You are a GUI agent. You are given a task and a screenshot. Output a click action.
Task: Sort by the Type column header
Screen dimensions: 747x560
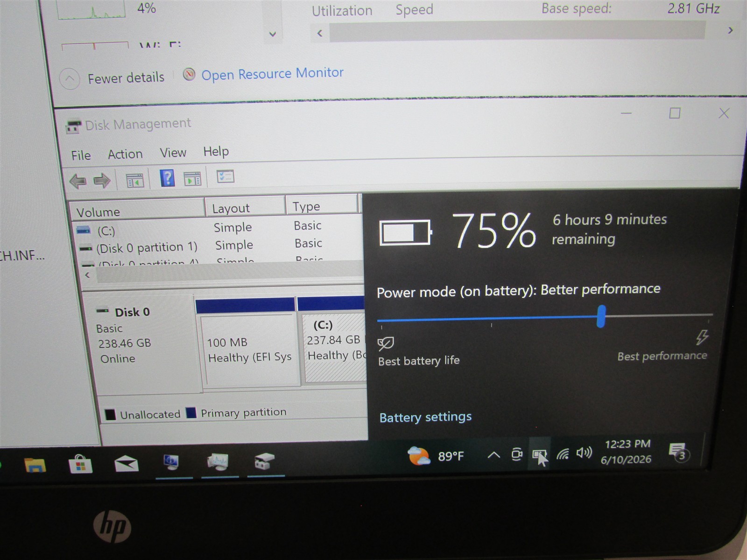pyautogui.click(x=322, y=205)
